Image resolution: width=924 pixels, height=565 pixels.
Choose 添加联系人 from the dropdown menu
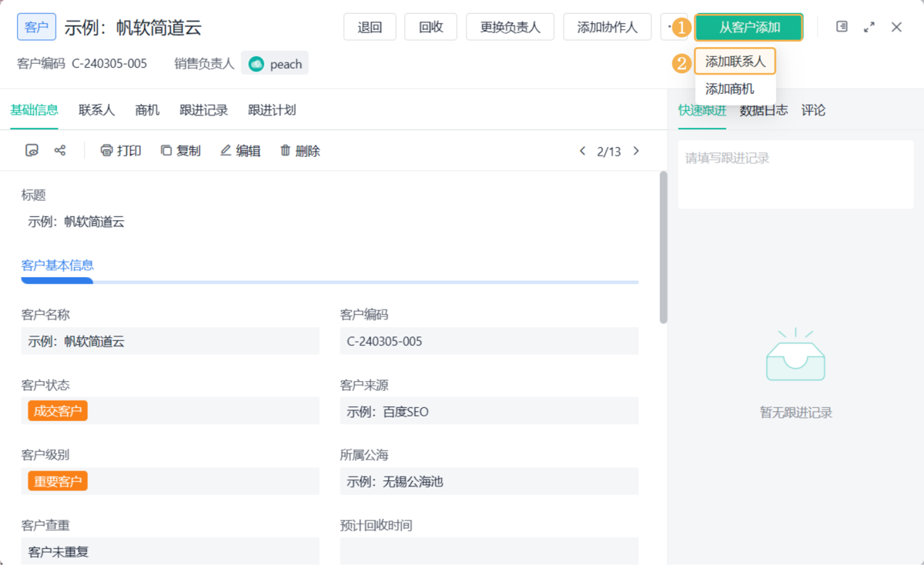click(735, 62)
